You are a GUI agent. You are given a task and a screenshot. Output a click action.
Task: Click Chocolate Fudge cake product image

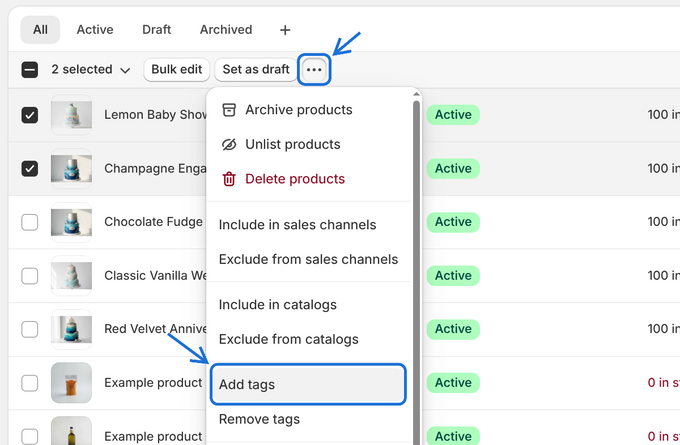click(71, 222)
